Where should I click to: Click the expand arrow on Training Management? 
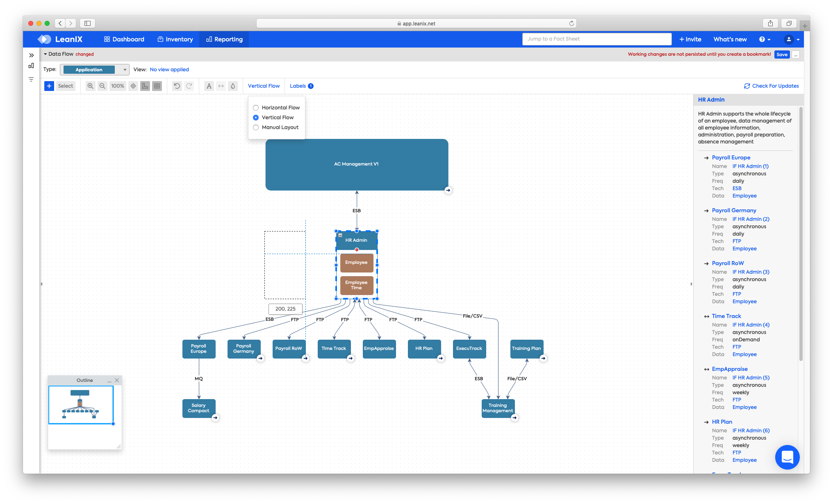coord(514,418)
